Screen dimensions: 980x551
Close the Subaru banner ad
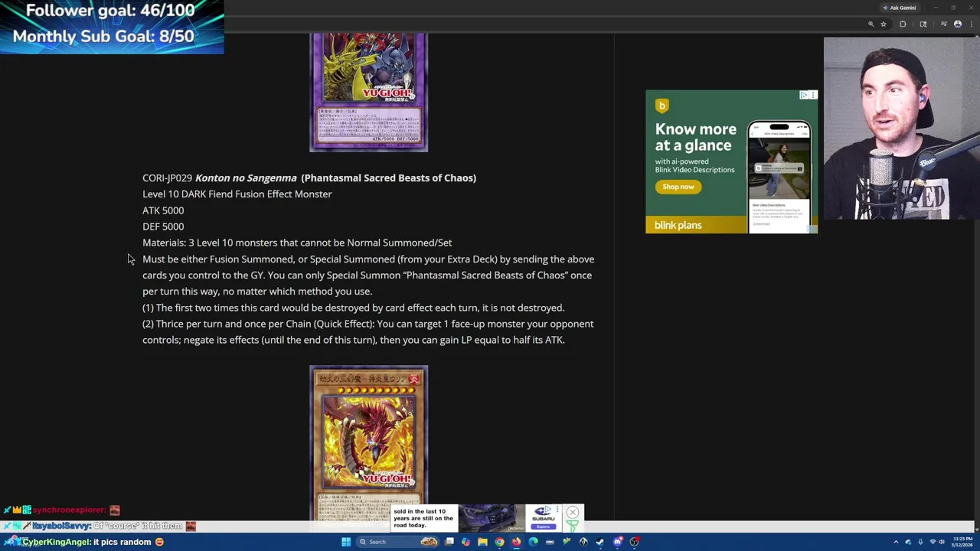pos(573,512)
